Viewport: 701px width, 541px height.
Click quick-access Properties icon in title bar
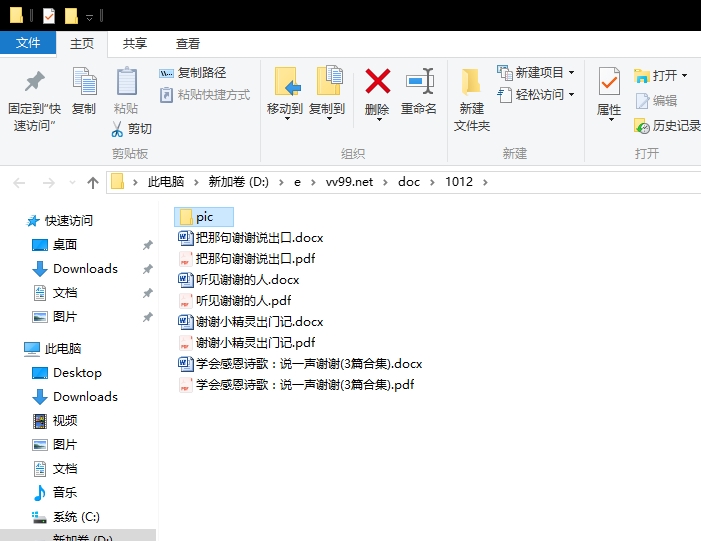coord(49,17)
